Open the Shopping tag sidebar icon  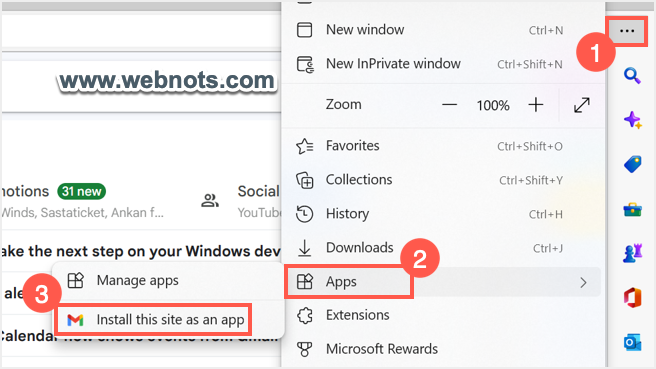633,164
